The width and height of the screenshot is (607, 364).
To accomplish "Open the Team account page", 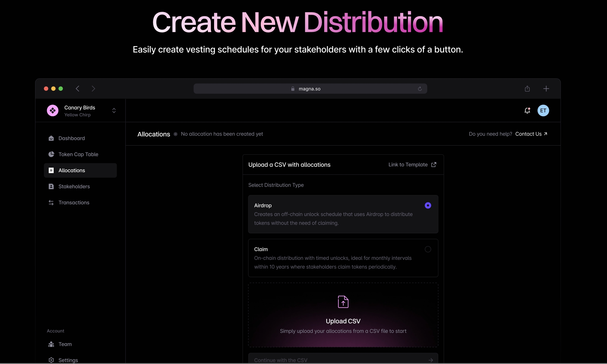I will coord(65,344).
